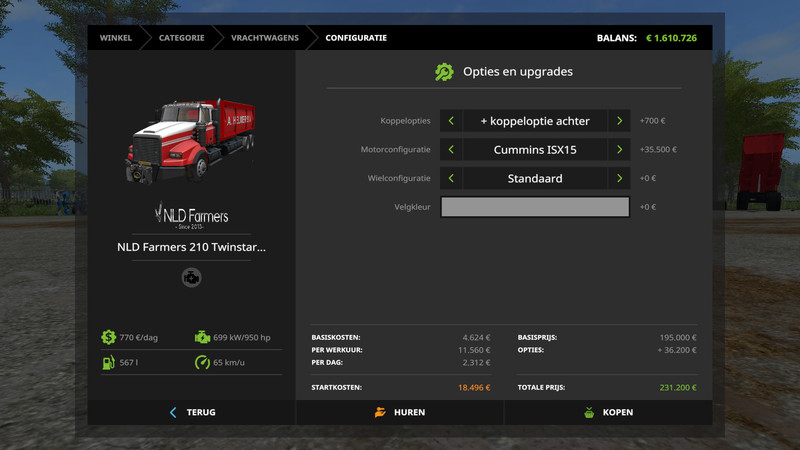Switch to next Motorconfiguratie engine
Viewport: 800px width, 450px height.
[620, 150]
